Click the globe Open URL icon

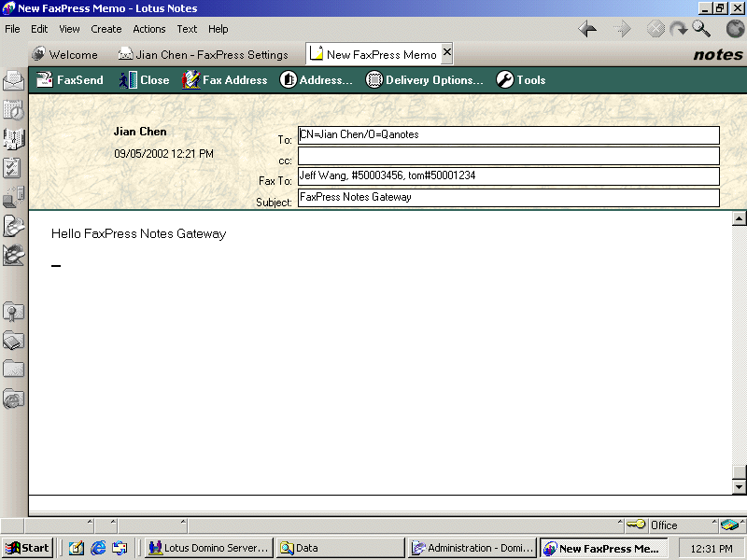click(735, 29)
